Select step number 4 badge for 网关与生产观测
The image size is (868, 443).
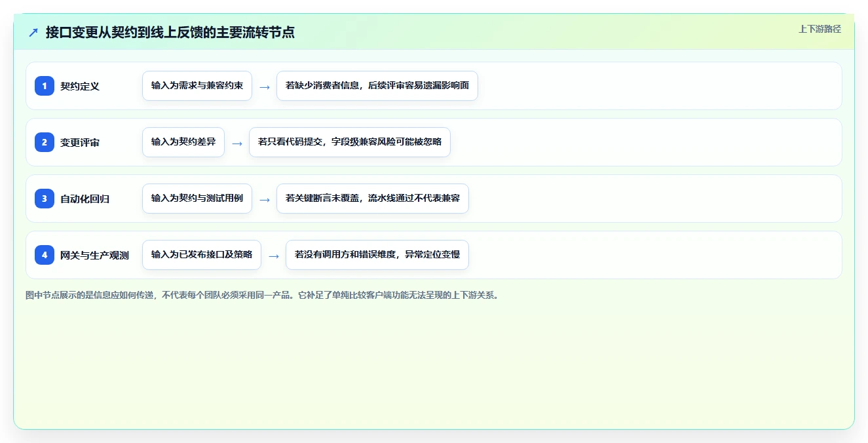(45, 255)
